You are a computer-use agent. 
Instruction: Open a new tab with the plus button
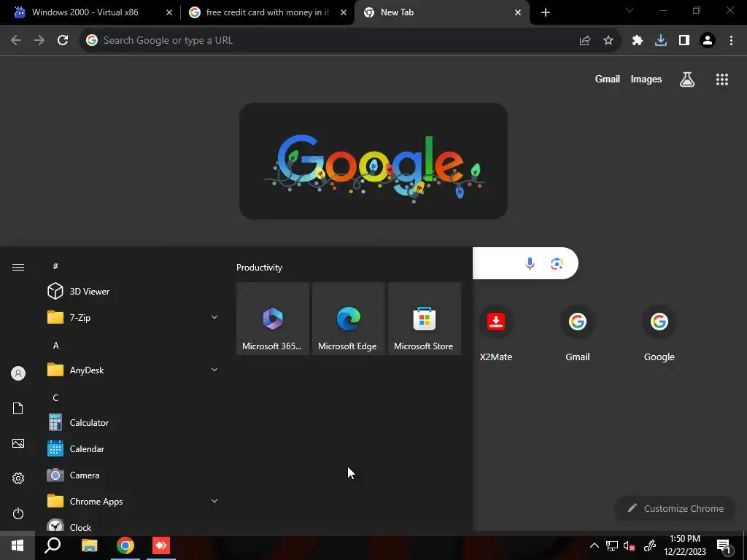tap(546, 12)
